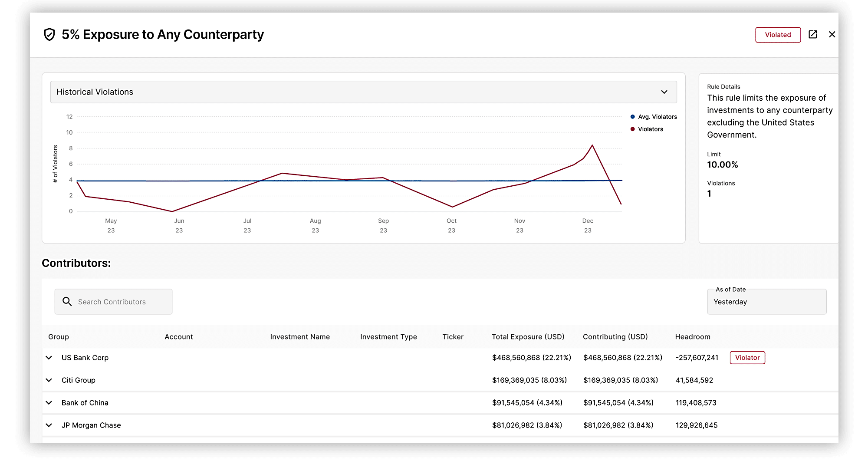The image size is (868, 461).
Task: Click the Violator badge on US Bank Corp
Action: [747, 358]
